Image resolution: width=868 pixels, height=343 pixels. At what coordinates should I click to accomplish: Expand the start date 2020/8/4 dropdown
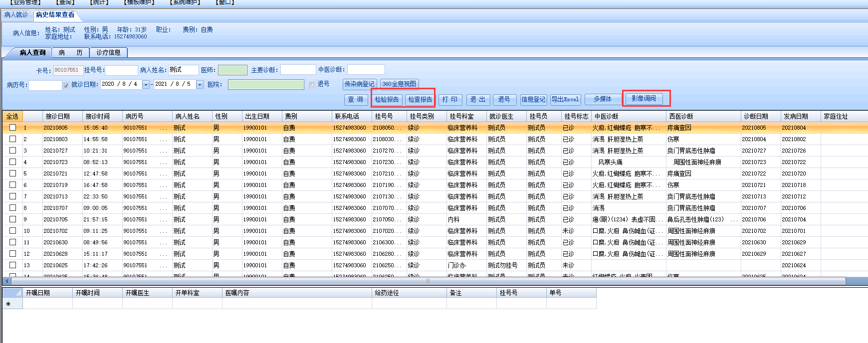pos(146,85)
